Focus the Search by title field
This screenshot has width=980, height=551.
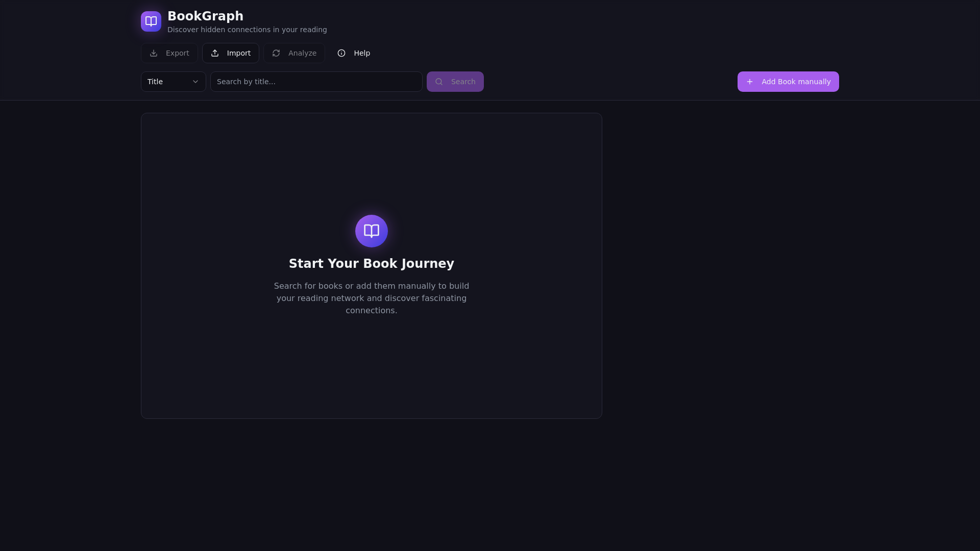[316, 82]
